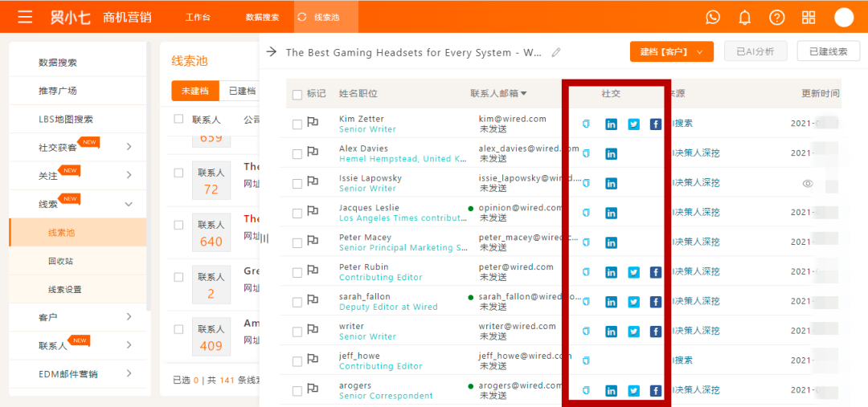Copy icon in Peter Macey row
Image resolution: width=868 pixels, height=407 pixels.
click(586, 242)
